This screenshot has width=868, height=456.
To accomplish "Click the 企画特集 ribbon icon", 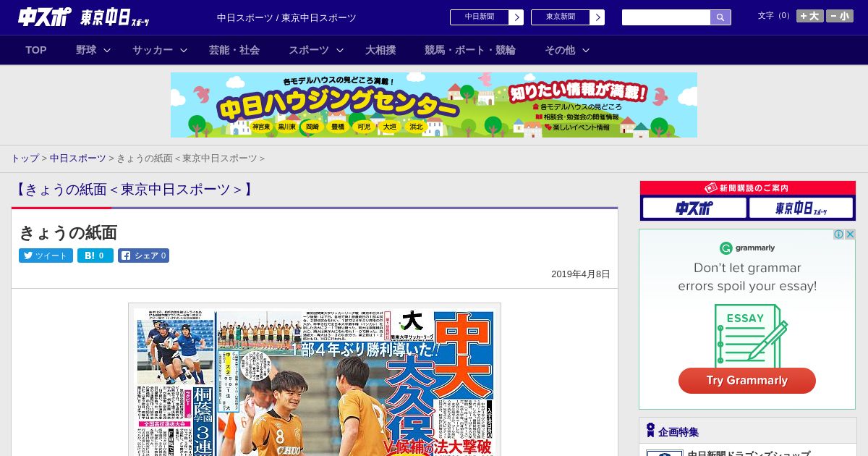I will pos(650,431).
